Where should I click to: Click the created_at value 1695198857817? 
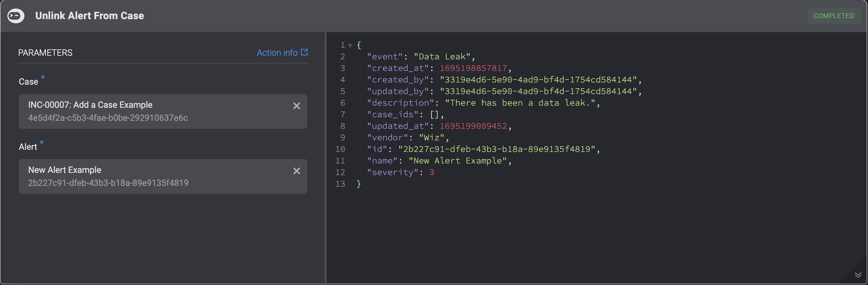(x=473, y=68)
